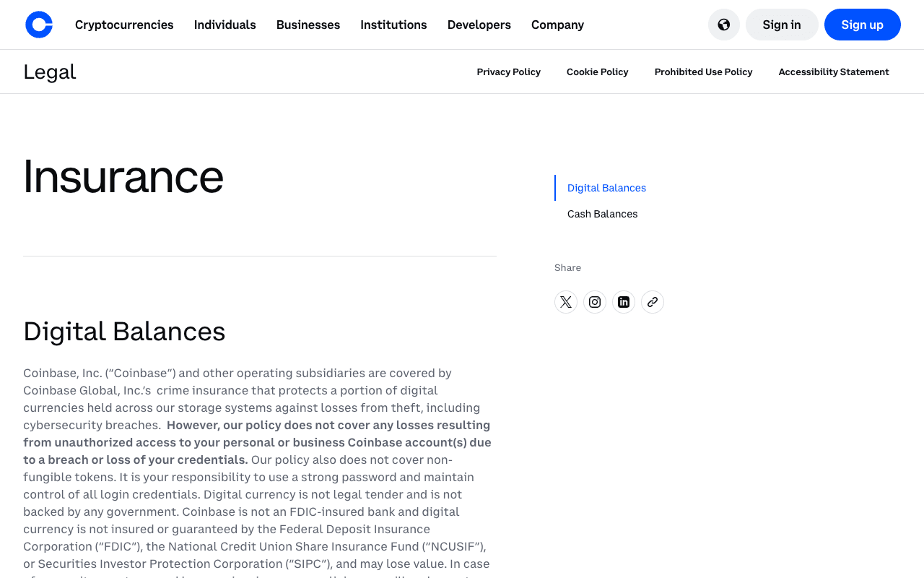
Task: Click the Digital Balances section heading
Action: [x=124, y=332]
